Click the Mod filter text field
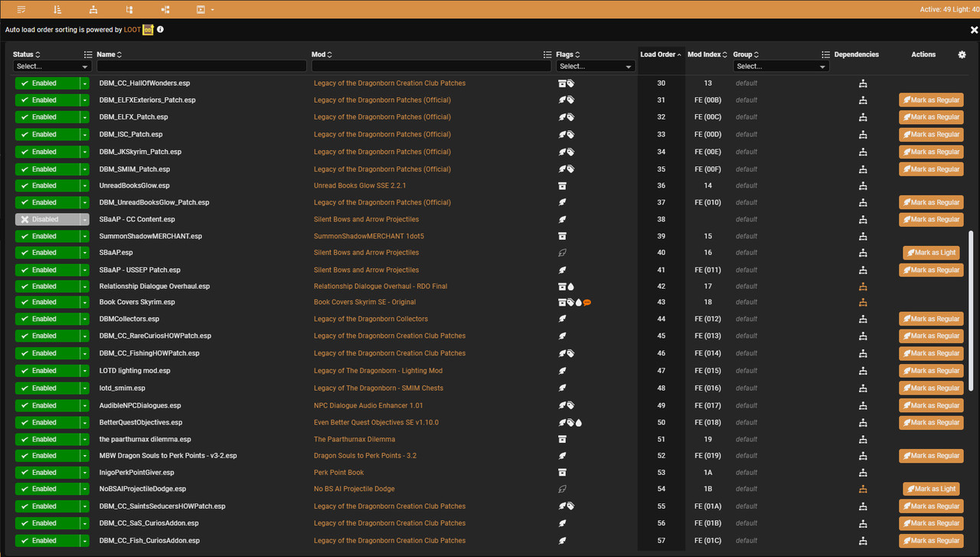This screenshot has height=557, width=980. (x=431, y=67)
